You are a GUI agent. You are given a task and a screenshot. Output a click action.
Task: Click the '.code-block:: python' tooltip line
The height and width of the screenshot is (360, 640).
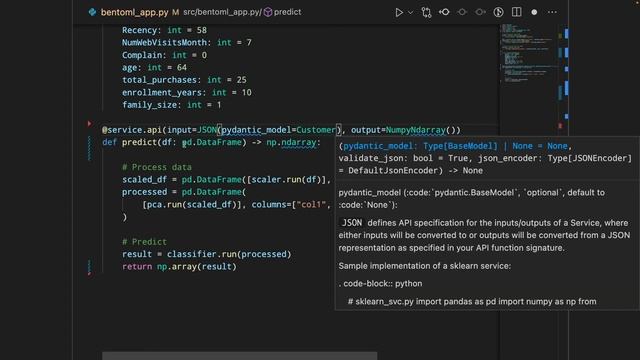point(380,284)
